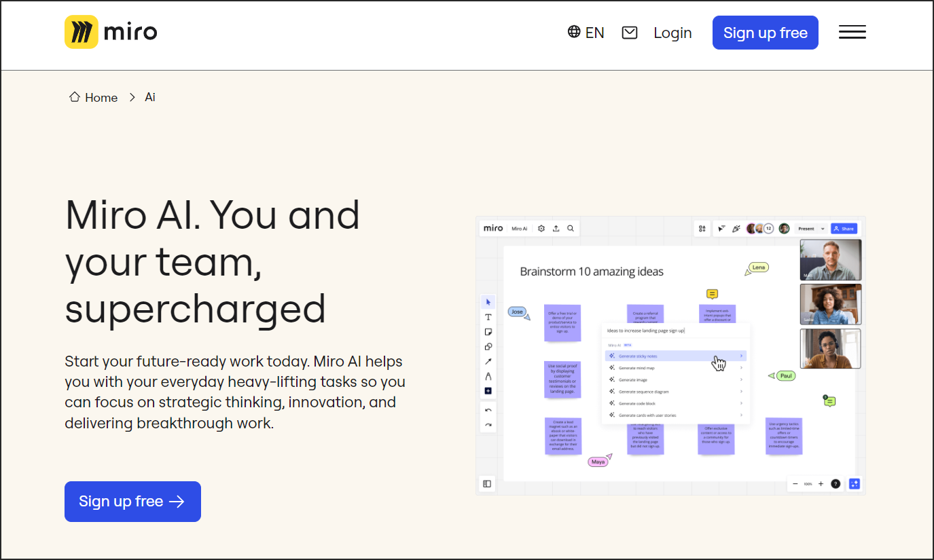
Task: Select the cursor select tool
Action: tap(488, 302)
